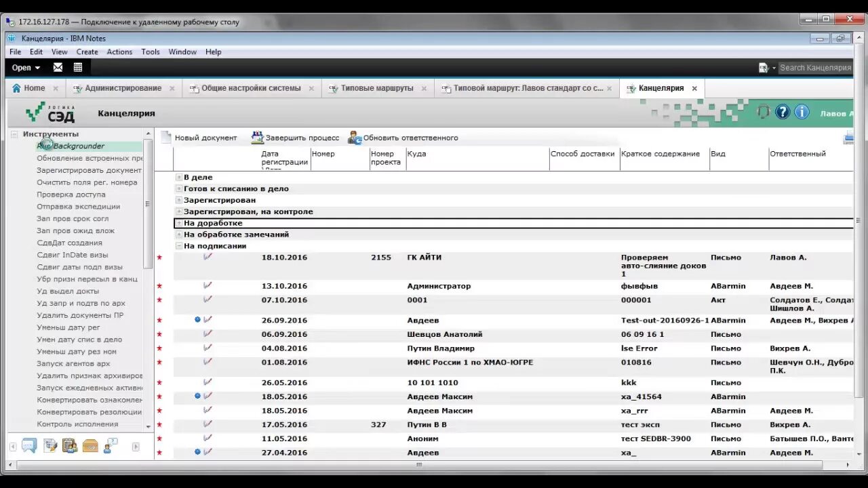Expand the 'Зарегистрирован' category
868x488 pixels.
(179, 200)
